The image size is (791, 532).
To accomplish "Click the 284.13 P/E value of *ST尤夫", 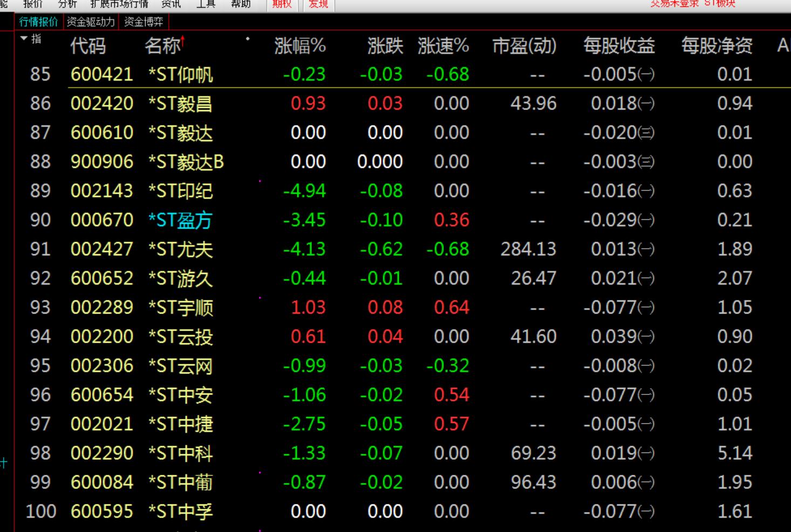I will coord(528,249).
